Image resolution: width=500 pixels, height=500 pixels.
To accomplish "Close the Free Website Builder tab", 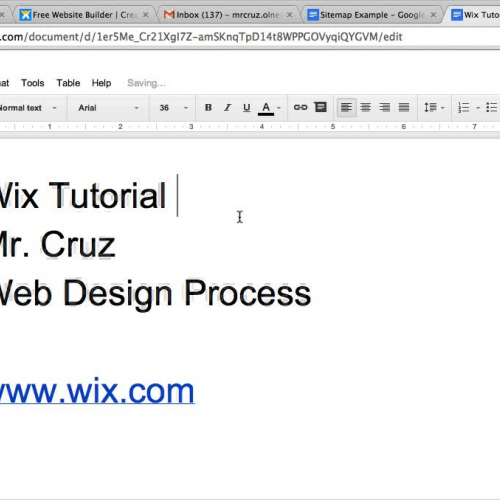I will click(x=146, y=15).
